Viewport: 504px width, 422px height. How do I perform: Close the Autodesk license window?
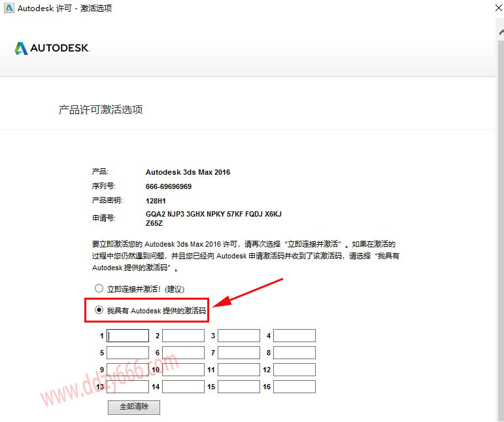pos(499,8)
